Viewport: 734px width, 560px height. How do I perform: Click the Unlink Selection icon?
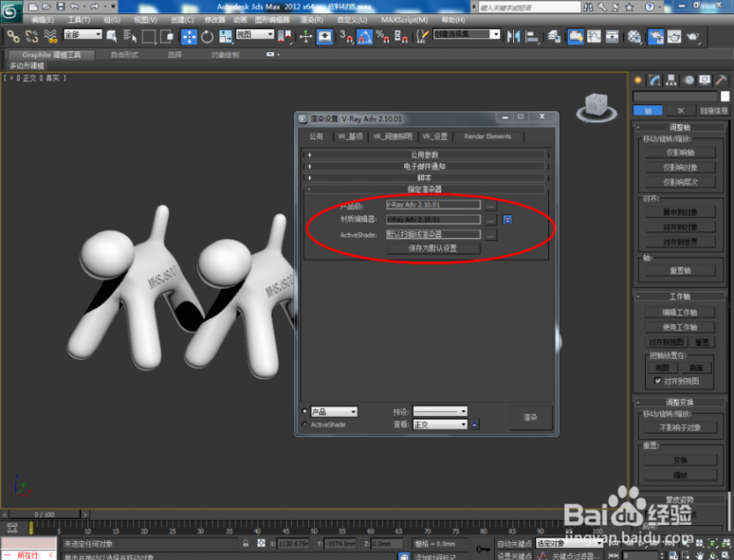(x=32, y=37)
